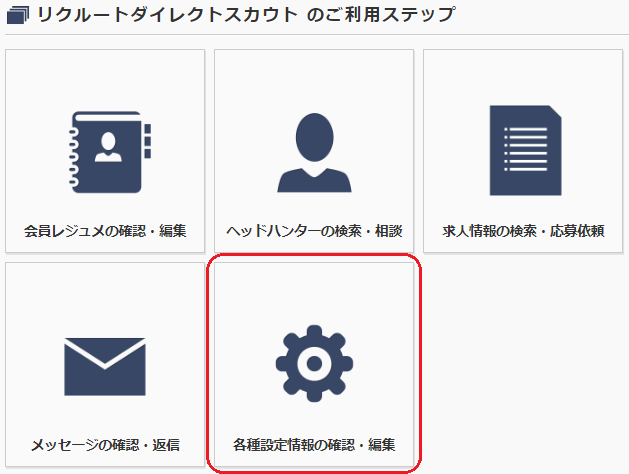Screen dimensions: 629x474
Task: Click the settings gear icon
Action: [314, 363]
